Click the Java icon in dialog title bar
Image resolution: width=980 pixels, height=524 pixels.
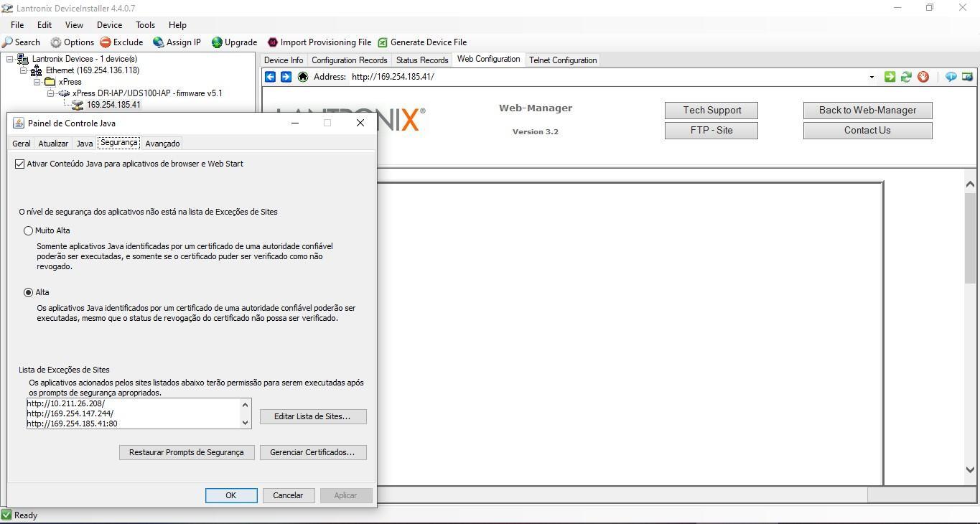click(19, 123)
